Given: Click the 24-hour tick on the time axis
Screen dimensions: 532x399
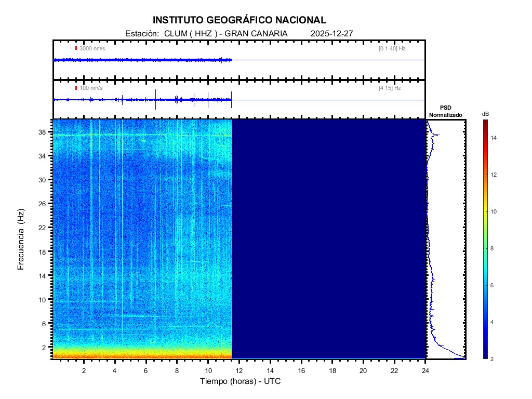Looking at the screenshot, I should [425, 370].
